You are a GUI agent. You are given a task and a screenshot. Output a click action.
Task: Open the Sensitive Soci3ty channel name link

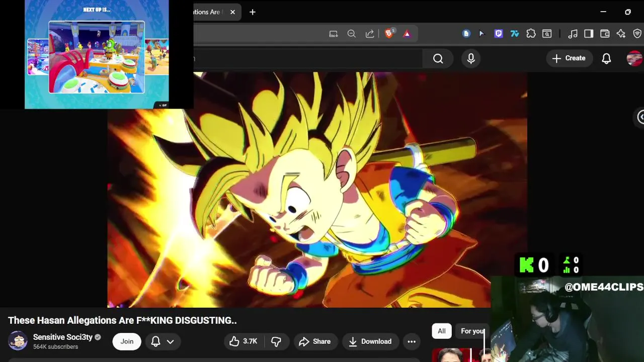[x=63, y=337]
